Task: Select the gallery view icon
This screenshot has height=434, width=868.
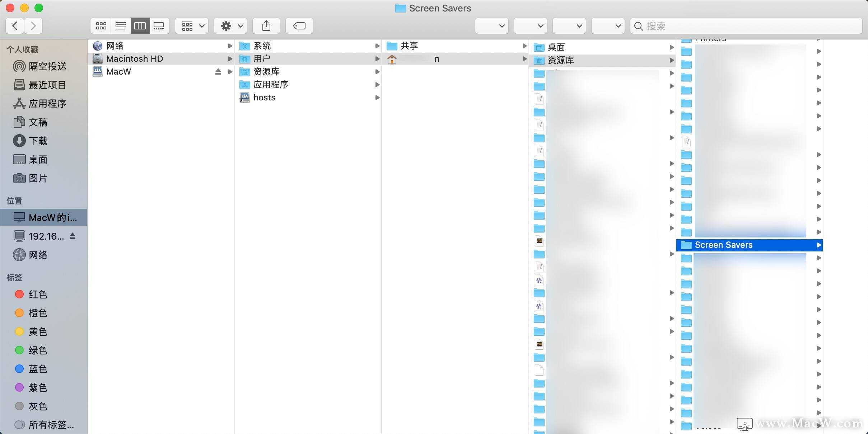Action: point(159,26)
